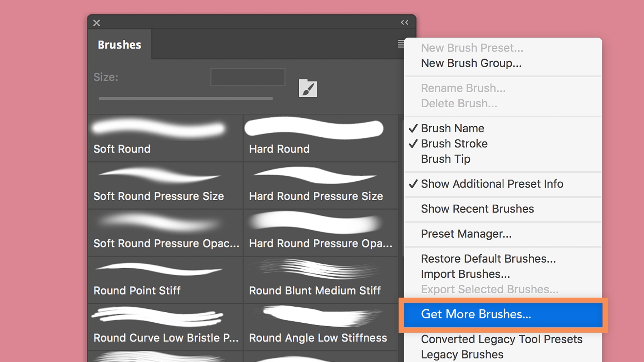Choose the Round Blunt Medium Stiff brush
The image size is (644, 362).
pos(321,280)
